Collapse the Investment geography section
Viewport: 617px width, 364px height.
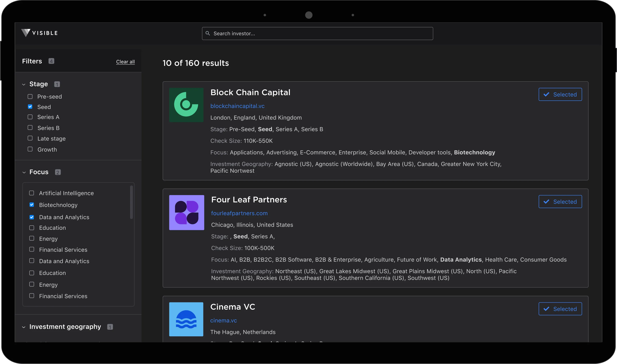pos(24,327)
